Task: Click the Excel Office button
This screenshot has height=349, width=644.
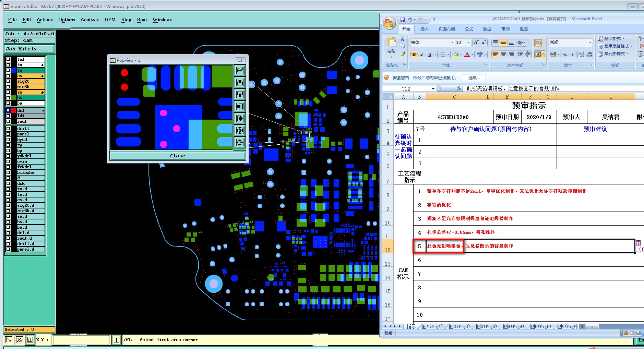Action: (x=389, y=23)
